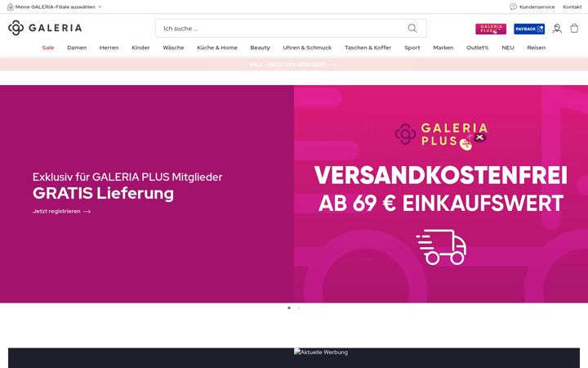Open the Damen menu
Viewport: 588px width, 368px height.
tap(77, 47)
